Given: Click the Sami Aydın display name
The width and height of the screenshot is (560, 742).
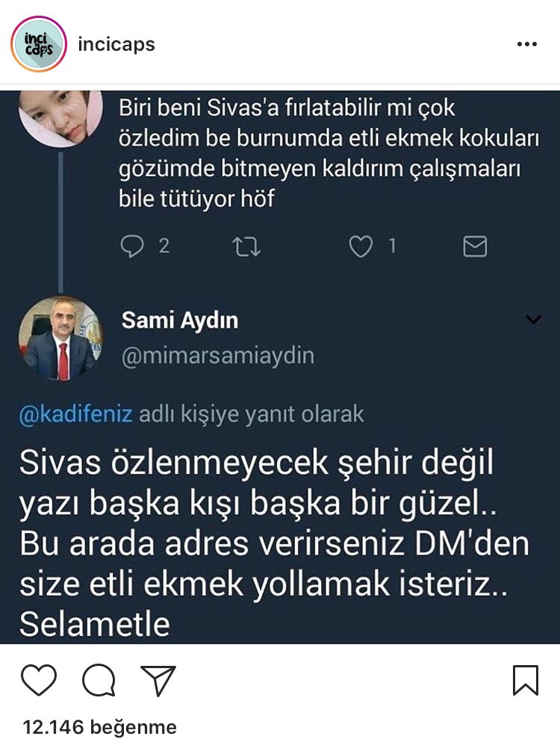Looking at the screenshot, I should point(180,321).
